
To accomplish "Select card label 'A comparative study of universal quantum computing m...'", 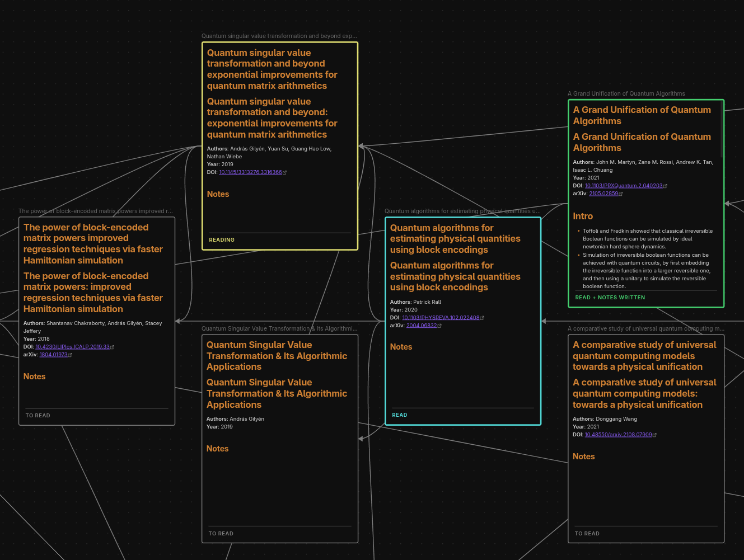I will [x=646, y=329].
